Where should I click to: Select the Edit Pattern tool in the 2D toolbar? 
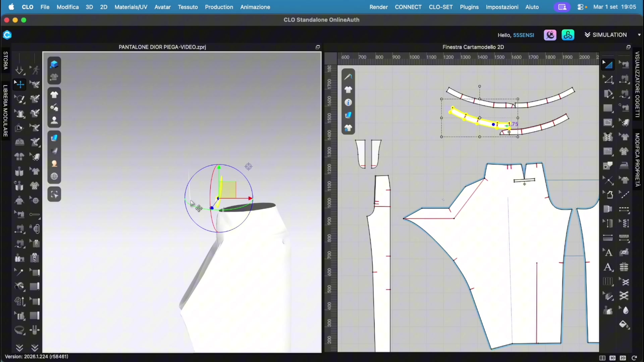(x=608, y=79)
